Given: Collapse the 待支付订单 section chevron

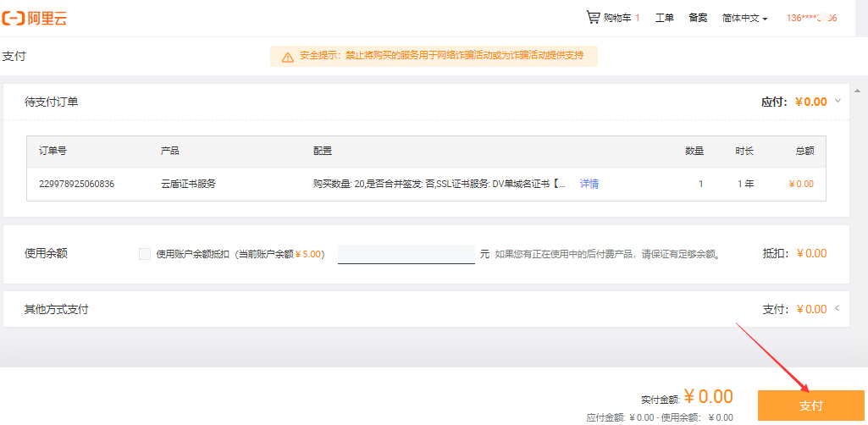Looking at the screenshot, I should coord(838,101).
